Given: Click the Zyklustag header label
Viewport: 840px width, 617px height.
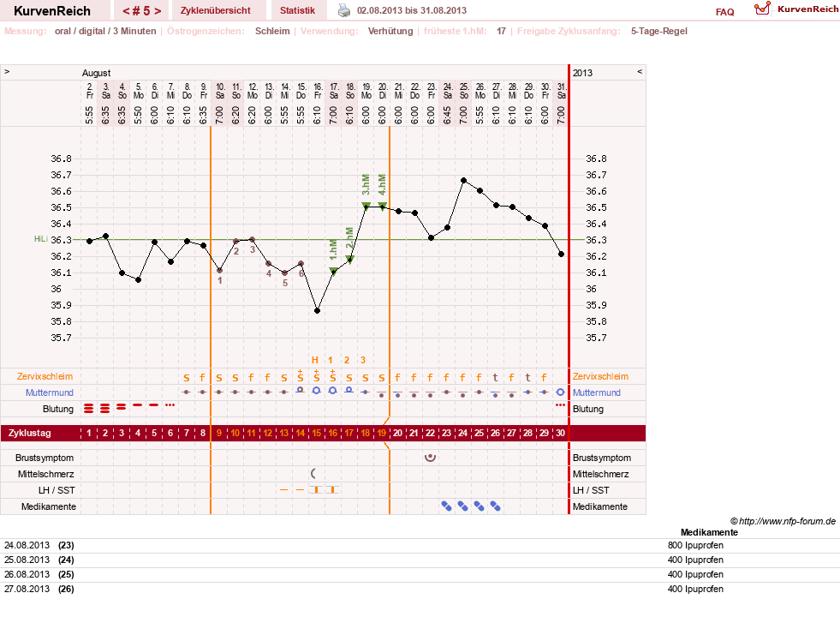Looking at the screenshot, I should (29, 433).
